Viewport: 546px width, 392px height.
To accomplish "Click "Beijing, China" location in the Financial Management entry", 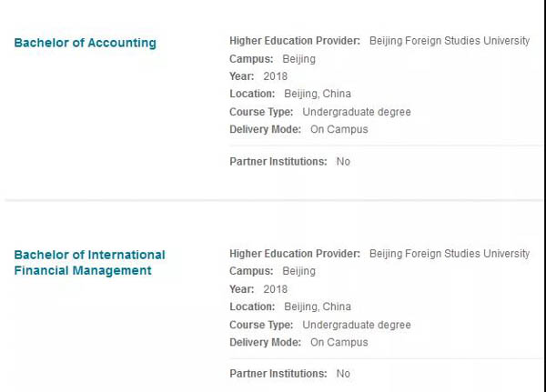I will click(317, 307).
